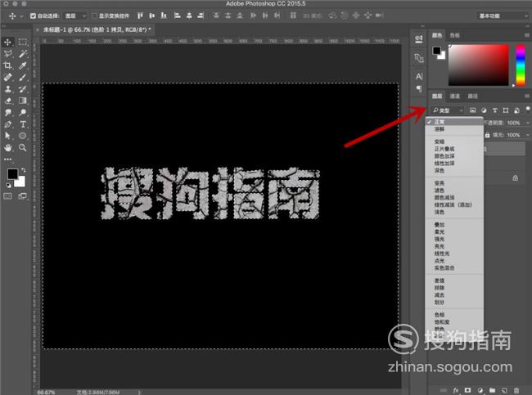Select the Hand tool
The width and height of the screenshot is (532, 395).
[8, 147]
